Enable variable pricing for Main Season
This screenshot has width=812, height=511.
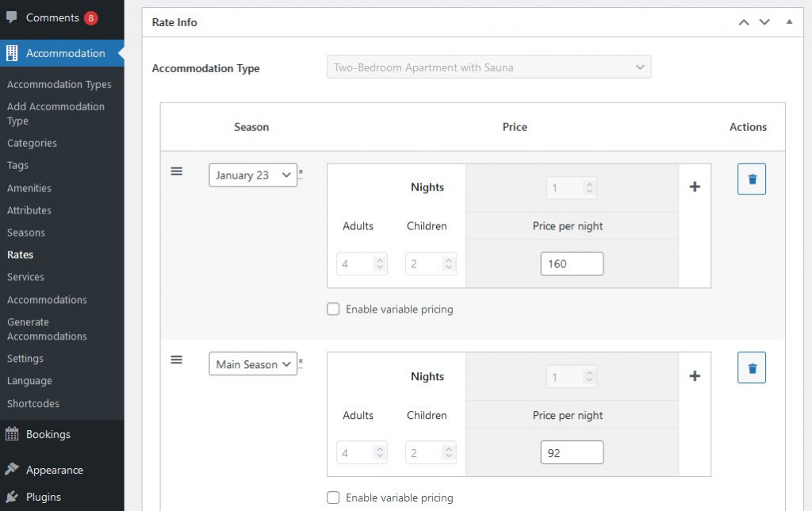point(334,498)
